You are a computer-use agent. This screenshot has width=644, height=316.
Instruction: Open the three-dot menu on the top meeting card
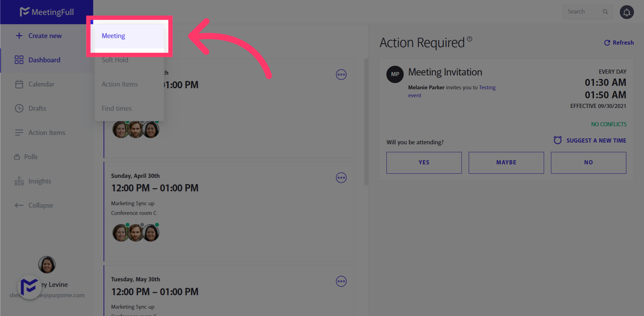(341, 74)
